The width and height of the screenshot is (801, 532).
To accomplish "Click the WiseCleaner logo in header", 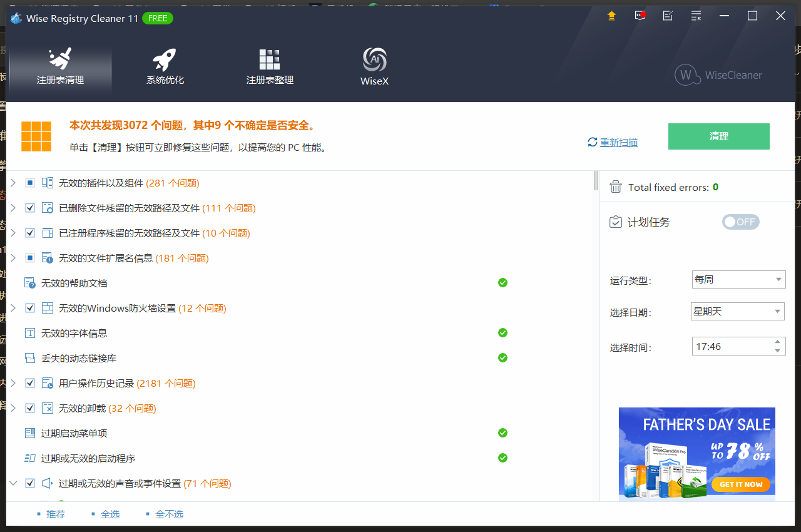I will 718,75.
